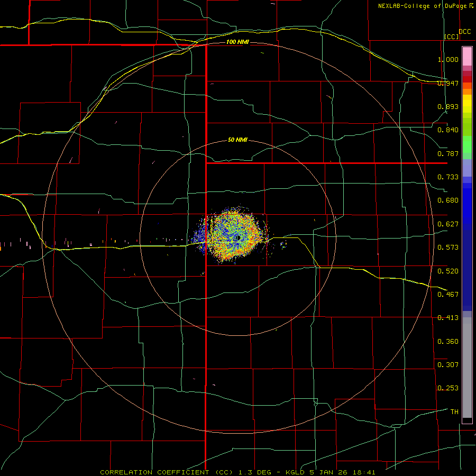The width and height of the screenshot is (476, 476).
Task: Pick the gray segment of the color bar
Action: (467, 368)
